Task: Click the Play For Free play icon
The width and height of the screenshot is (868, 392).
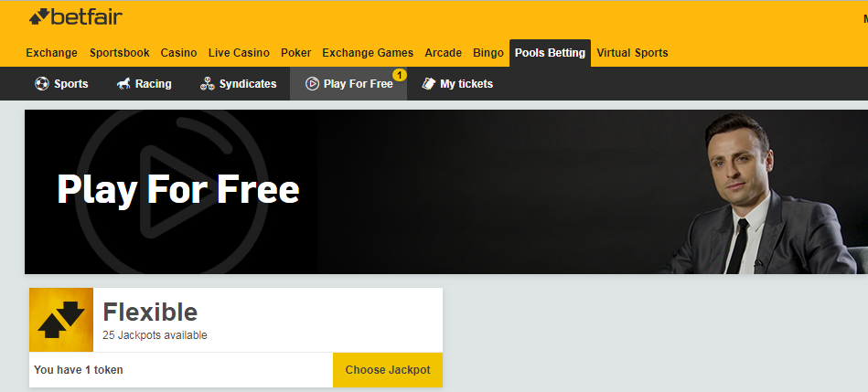Action: point(312,84)
